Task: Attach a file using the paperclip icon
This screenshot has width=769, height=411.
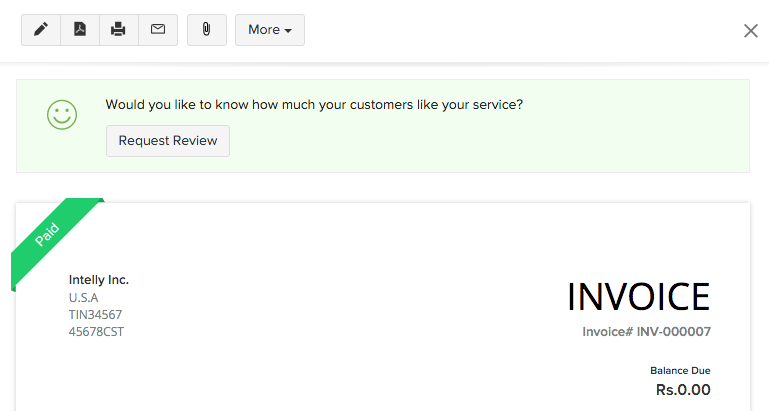Action: [207, 30]
